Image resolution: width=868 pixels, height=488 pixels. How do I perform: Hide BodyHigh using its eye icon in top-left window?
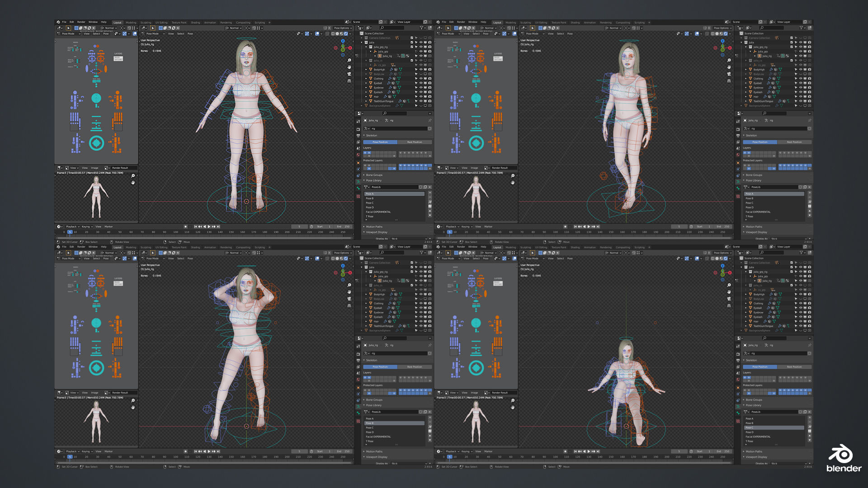[x=421, y=70]
